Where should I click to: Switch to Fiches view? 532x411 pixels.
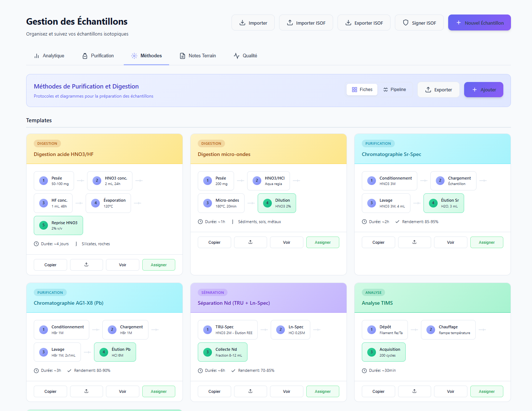point(362,90)
